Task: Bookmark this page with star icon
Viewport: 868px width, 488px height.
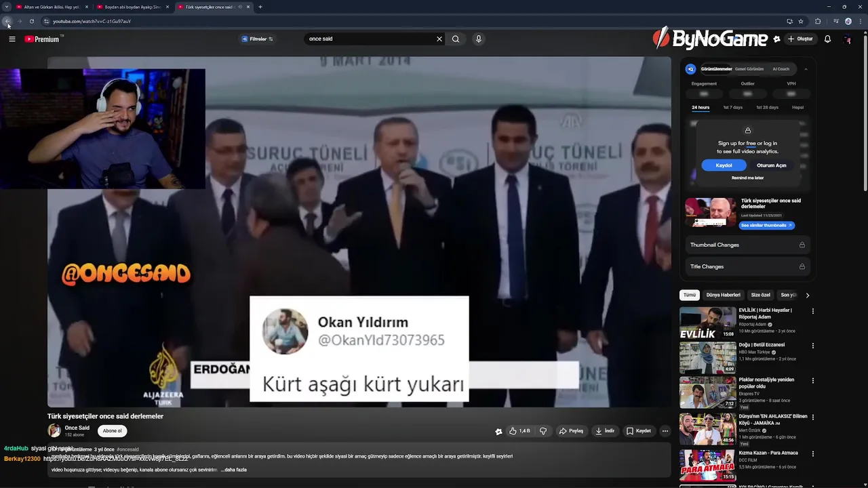Action: 801,21
